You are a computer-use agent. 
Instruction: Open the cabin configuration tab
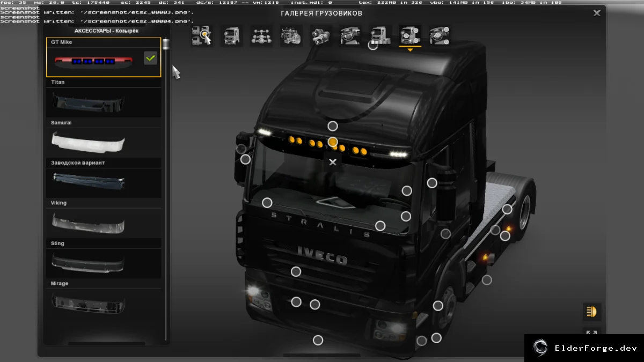[x=231, y=35]
